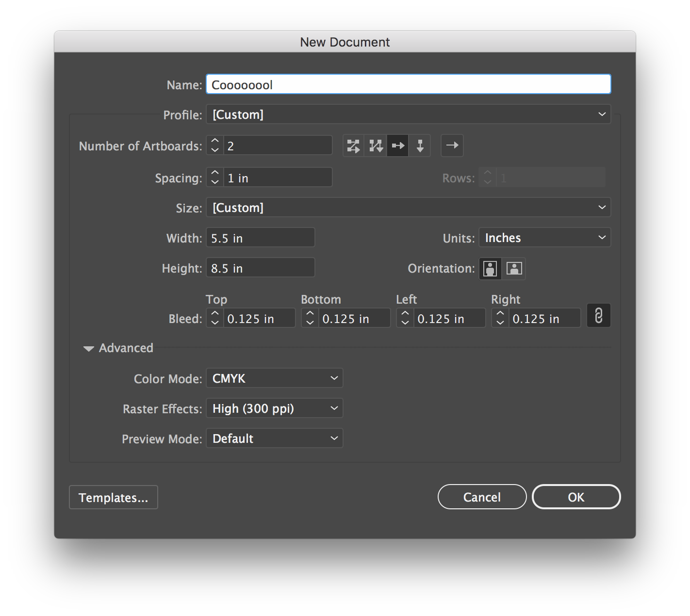This screenshot has height=616, width=690.
Task: Click inside the Name field showing Coooooool
Action: click(x=408, y=84)
